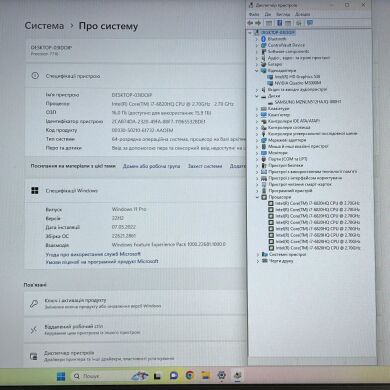
Task: Open Settings gear icon on taskbar
Action: (222, 376)
